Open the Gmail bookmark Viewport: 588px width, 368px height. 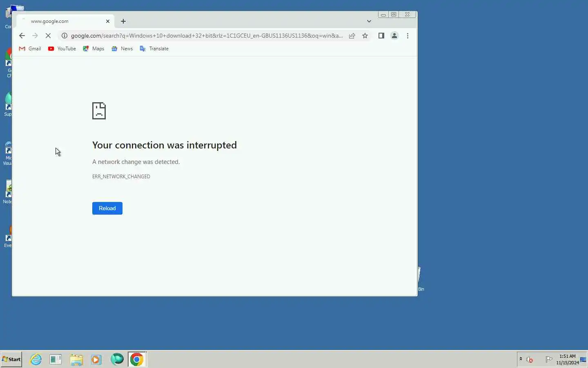point(30,49)
